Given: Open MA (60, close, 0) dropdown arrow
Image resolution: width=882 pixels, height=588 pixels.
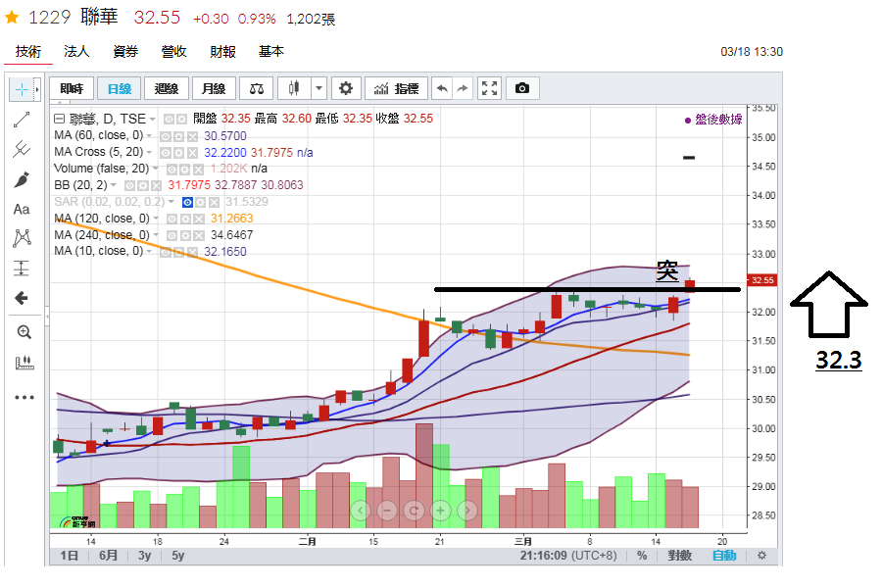Looking at the screenshot, I should [x=149, y=135].
